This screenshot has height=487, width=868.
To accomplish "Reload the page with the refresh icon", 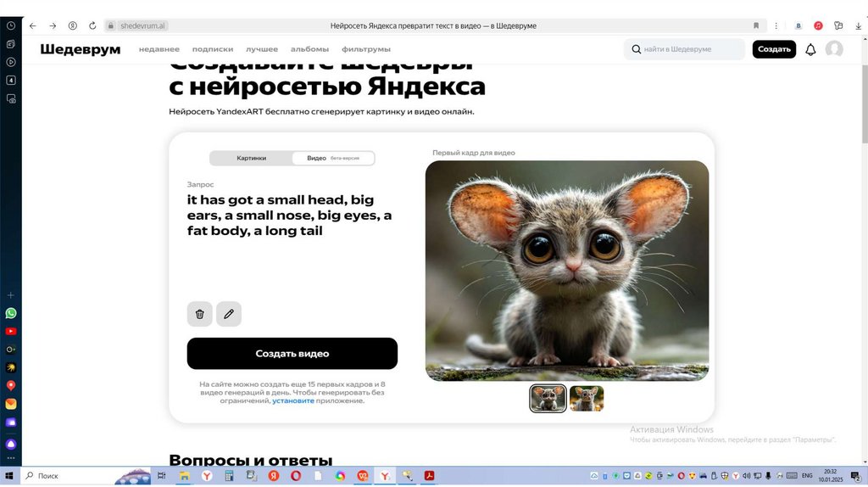I will pos(92,26).
